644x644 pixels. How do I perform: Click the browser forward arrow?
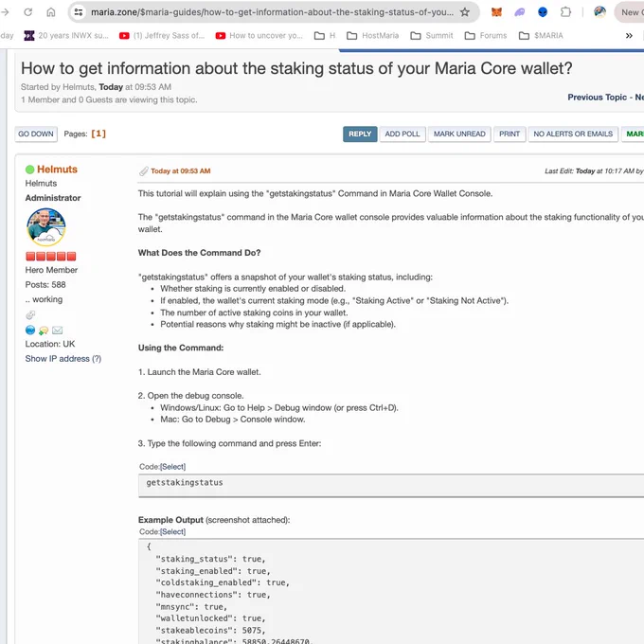[5, 12]
